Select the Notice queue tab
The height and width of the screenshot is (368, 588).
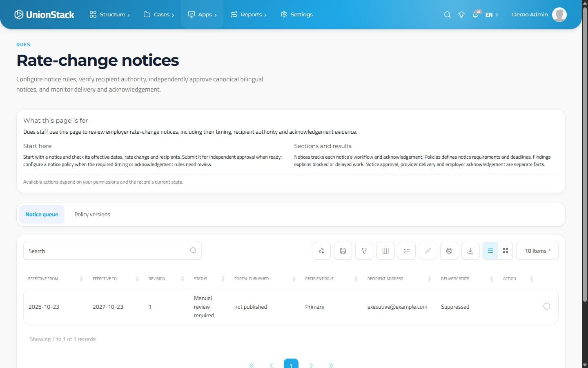coord(42,214)
